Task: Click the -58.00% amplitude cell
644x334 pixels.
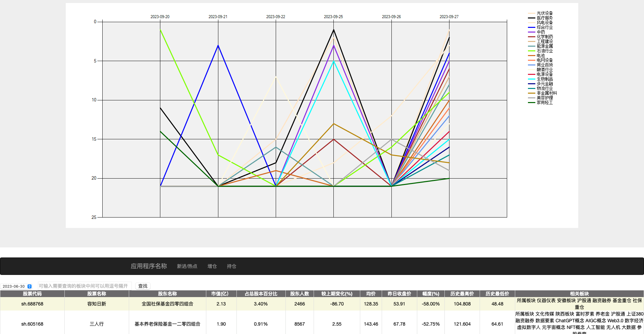Action: point(431,304)
